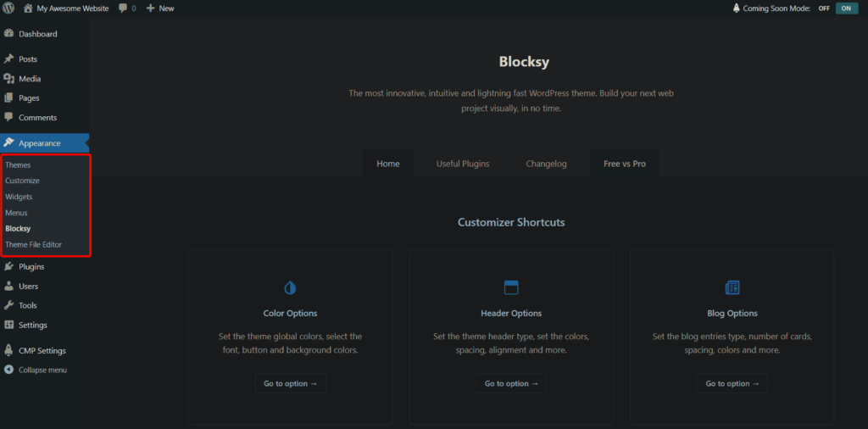Turn Coming Soon Mode OFF
The height and width of the screenshot is (429, 868).
(x=824, y=8)
